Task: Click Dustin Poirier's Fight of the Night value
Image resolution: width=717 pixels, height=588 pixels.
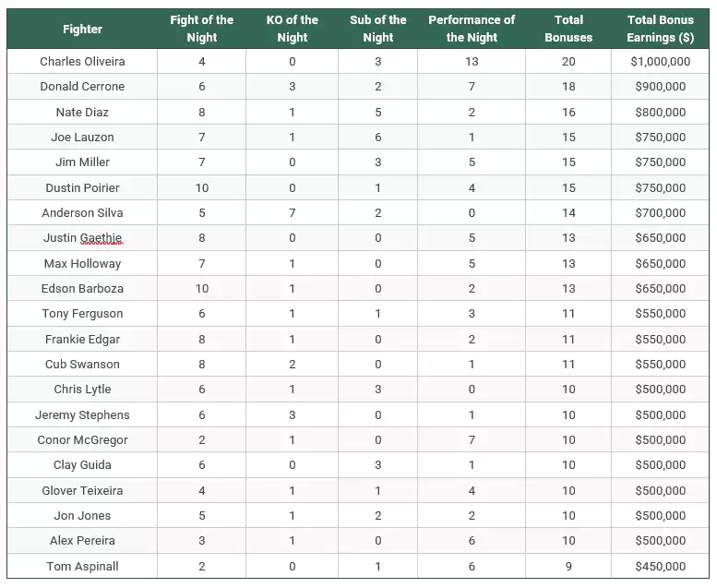Action: (x=202, y=188)
